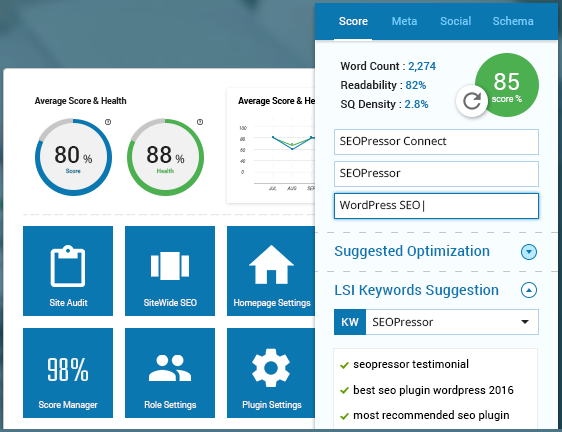Click the KW label icon
Viewport: 562px width, 432px height.
tap(350, 322)
